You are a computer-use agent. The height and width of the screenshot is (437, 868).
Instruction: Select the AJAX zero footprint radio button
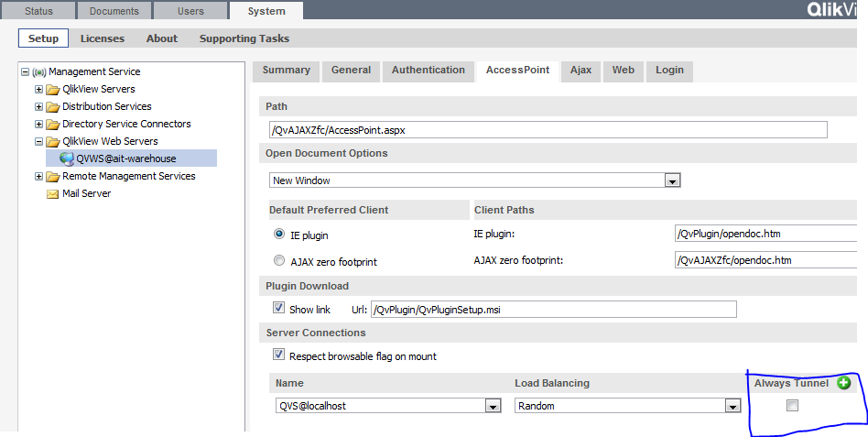click(279, 260)
